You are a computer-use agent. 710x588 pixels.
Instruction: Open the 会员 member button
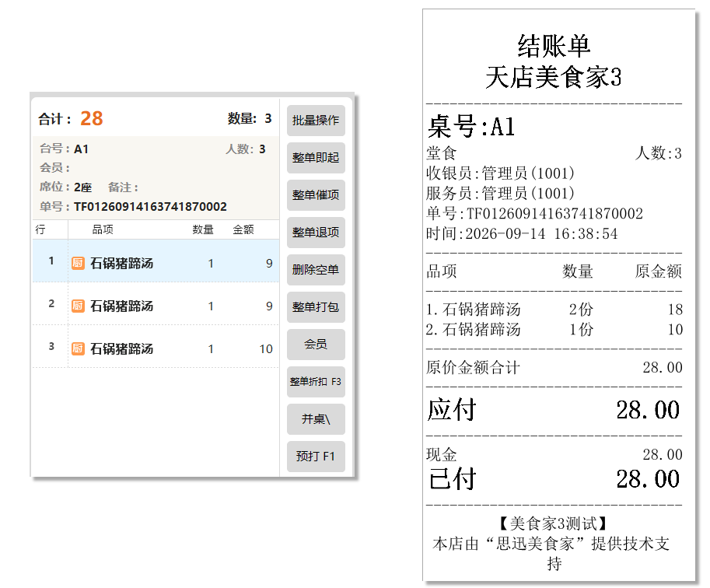click(316, 345)
